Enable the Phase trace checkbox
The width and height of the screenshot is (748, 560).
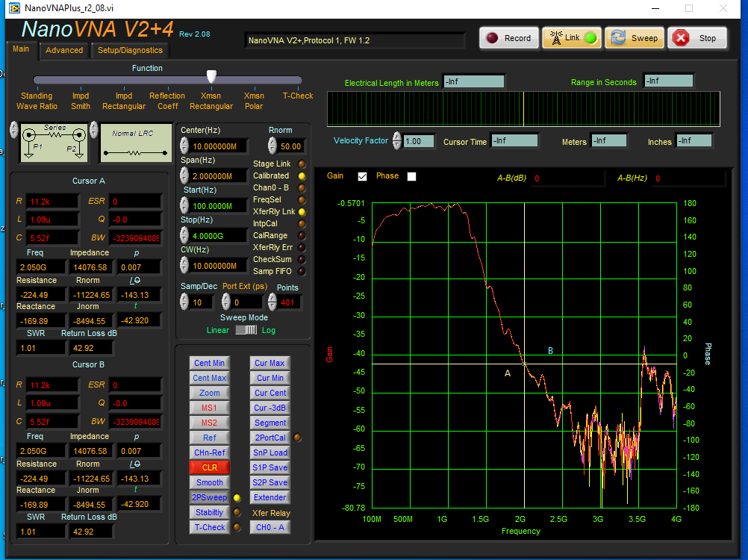pos(411,176)
